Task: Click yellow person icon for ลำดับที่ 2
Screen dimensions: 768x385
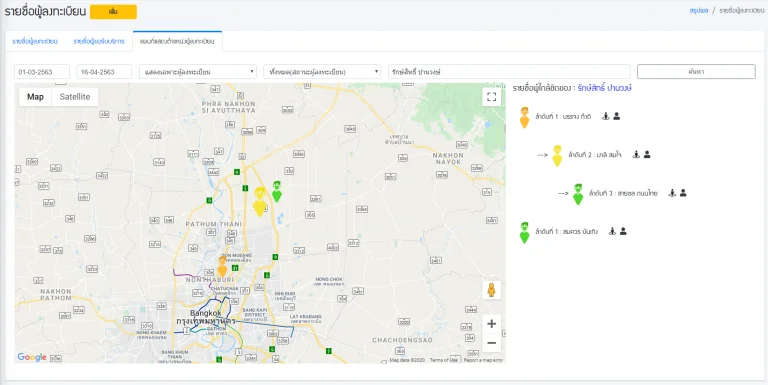Action: coord(557,156)
